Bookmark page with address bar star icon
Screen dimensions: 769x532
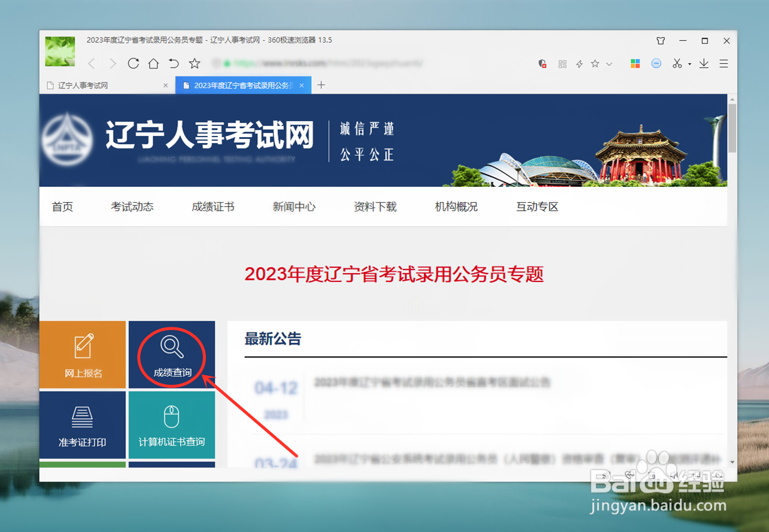[595, 64]
